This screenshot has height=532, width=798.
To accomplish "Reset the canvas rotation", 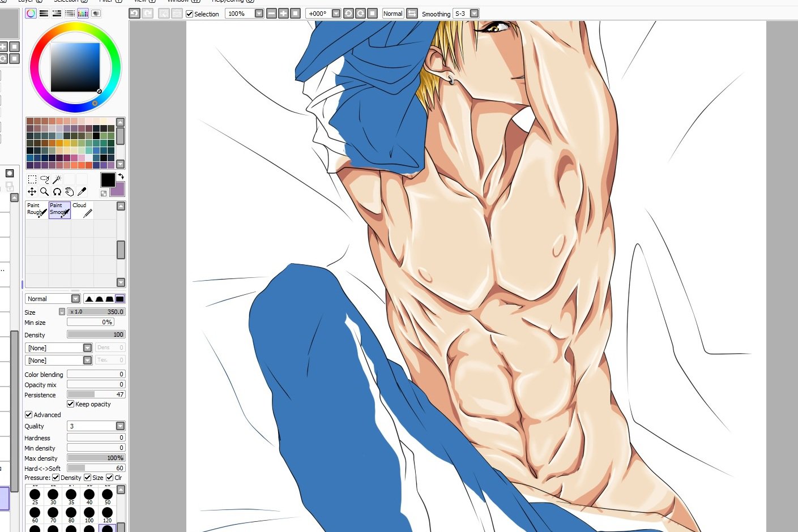I will [372, 13].
